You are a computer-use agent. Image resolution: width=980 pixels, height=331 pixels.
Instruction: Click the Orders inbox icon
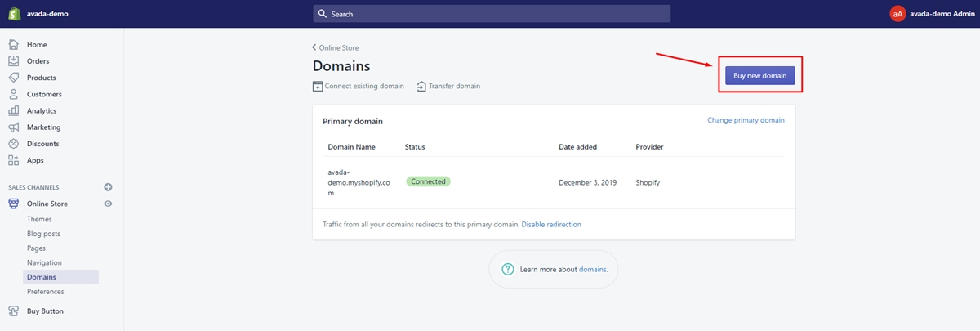point(14,61)
